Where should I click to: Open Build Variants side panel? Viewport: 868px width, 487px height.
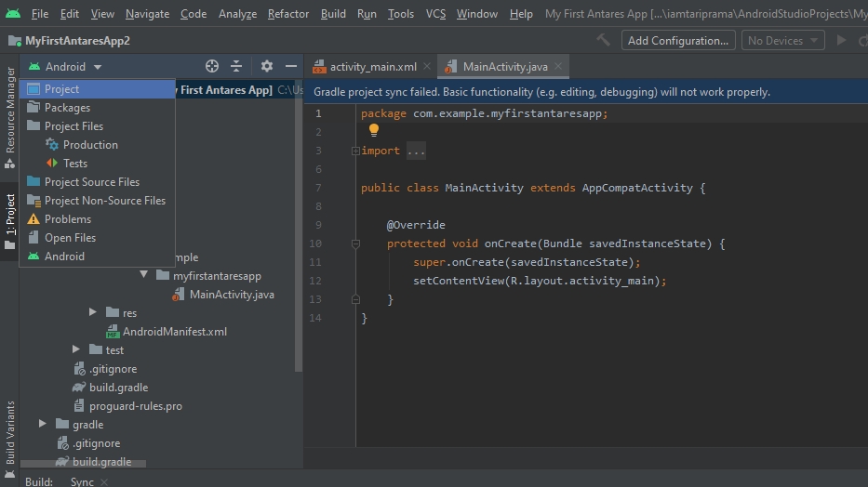10,431
